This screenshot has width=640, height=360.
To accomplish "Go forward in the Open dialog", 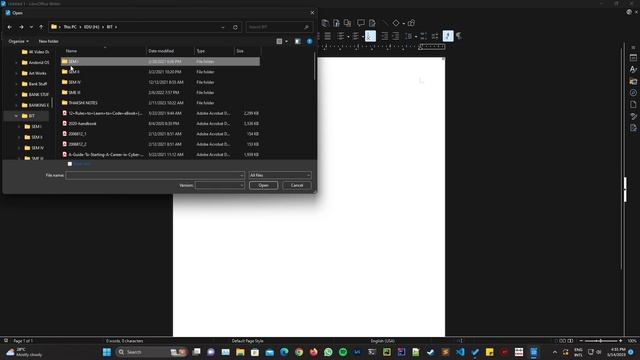I will click(21, 27).
